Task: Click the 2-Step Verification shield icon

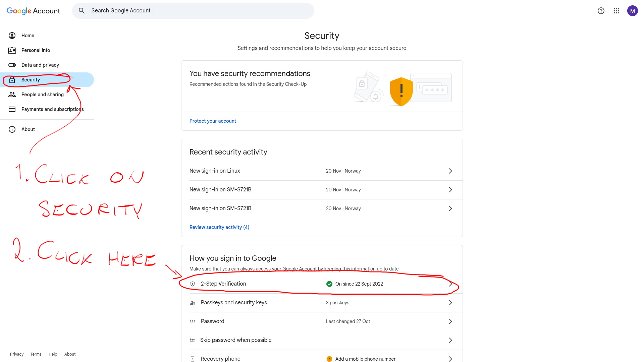Action: click(x=193, y=284)
